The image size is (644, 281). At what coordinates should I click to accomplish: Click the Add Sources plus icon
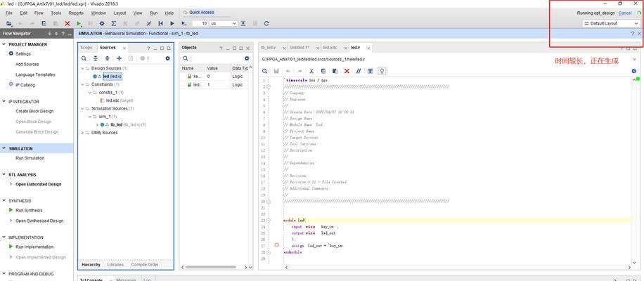(119, 59)
